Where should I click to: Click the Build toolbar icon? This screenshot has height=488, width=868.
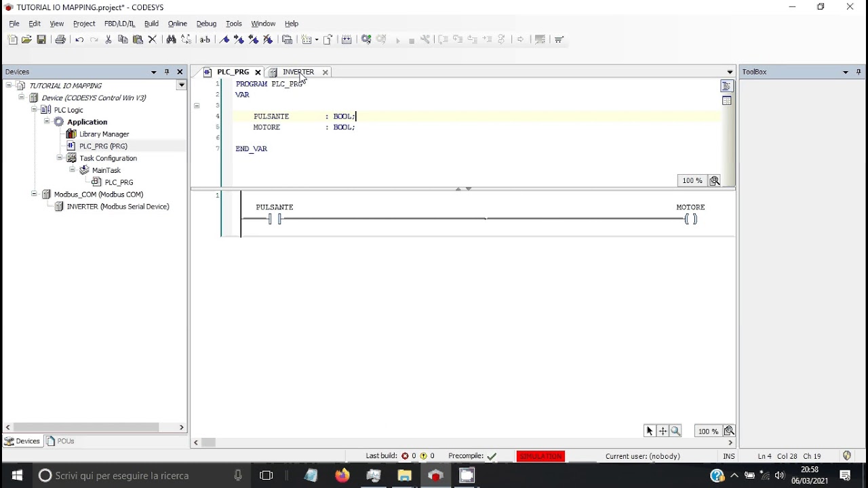point(347,39)
